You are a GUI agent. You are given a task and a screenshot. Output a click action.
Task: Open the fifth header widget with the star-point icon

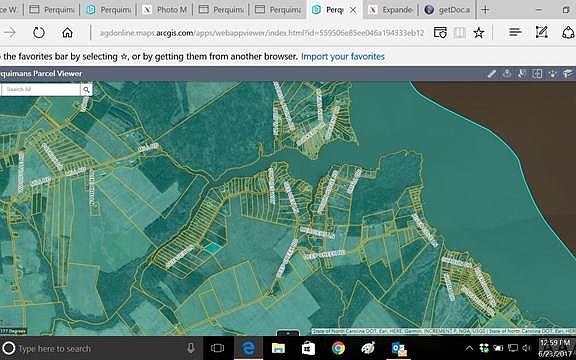point(552,74)
